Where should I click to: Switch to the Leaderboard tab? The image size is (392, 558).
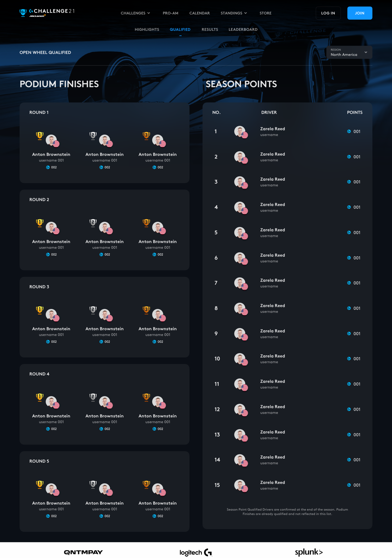[243, 30]
